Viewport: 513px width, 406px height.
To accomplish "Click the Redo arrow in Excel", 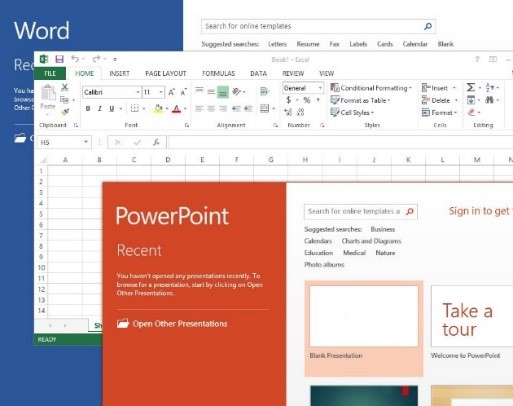I will 97,59.
